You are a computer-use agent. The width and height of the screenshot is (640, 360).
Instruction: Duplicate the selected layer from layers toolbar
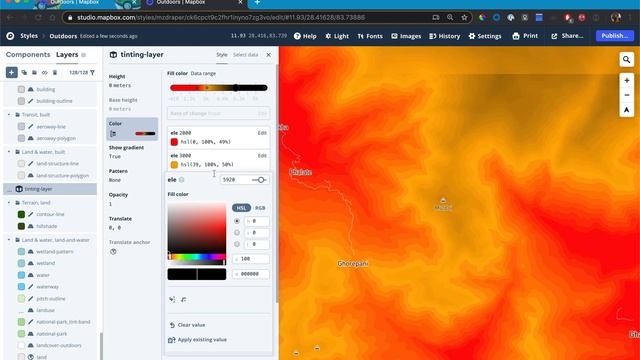tap(24, 72)
